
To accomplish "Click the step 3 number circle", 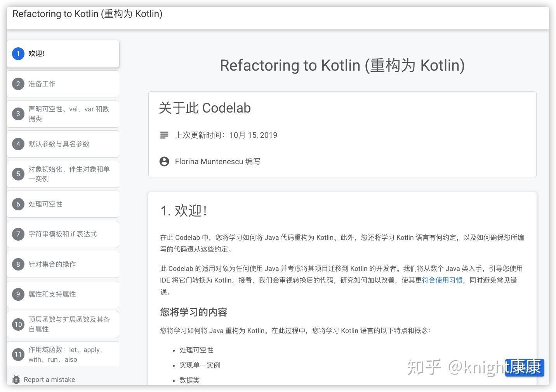I will [18, 114].
